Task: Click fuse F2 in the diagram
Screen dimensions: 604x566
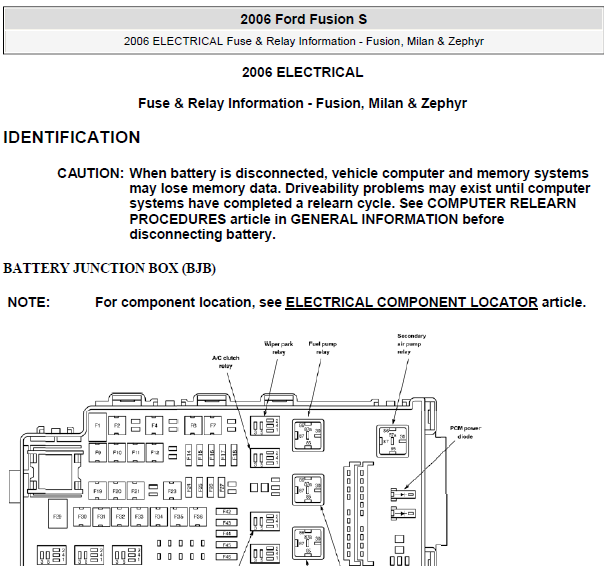Action: [x=117, y=426]
